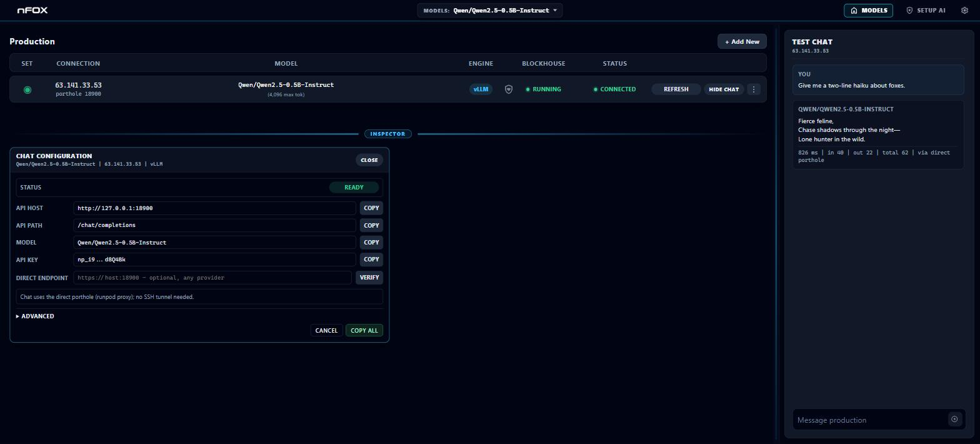Open the three-dot row menu
The height and width of the screenshot is (444, 980).
pos(754,89)
